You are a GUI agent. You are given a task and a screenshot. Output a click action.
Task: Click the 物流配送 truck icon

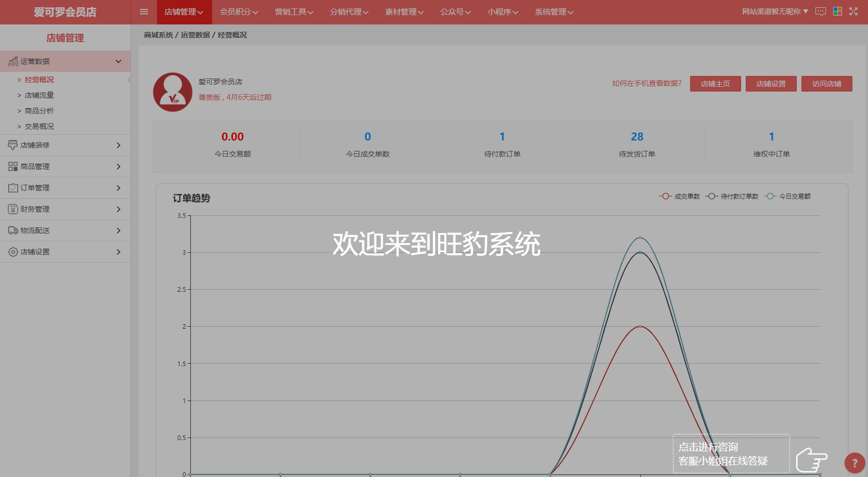point(13,230)
